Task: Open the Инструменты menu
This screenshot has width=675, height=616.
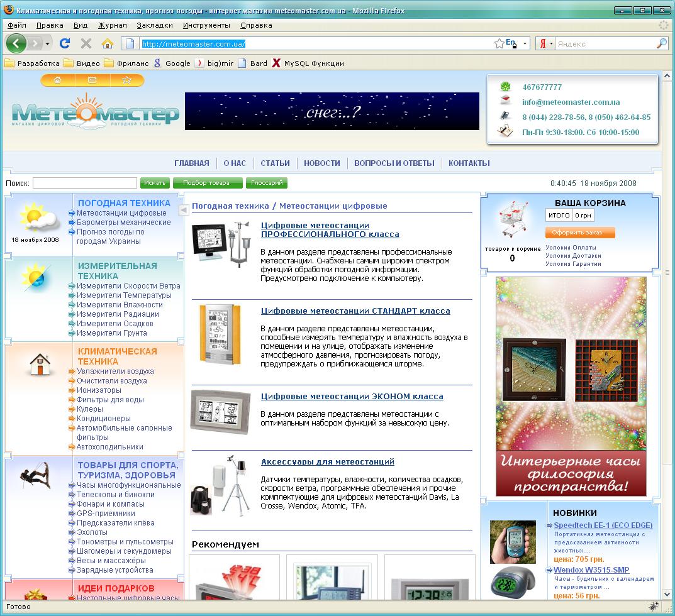Action: pos(206,25)
